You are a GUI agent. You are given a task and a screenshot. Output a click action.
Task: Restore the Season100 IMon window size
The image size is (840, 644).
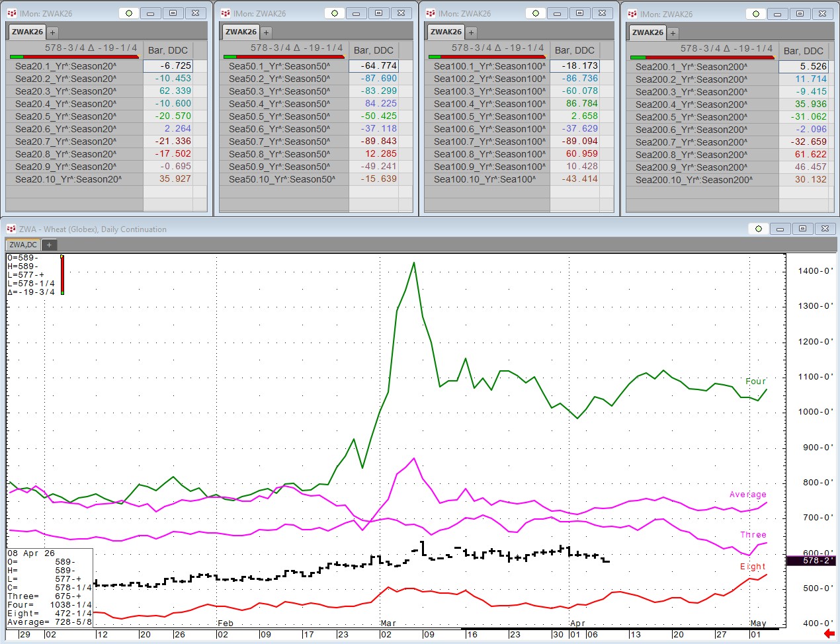(579, 13)
